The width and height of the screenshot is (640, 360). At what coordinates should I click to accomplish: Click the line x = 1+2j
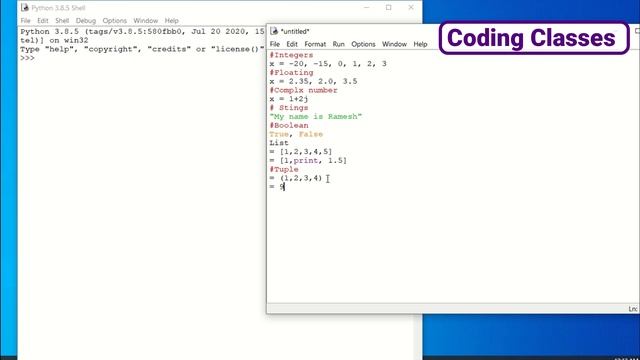(x=289, y=99)
